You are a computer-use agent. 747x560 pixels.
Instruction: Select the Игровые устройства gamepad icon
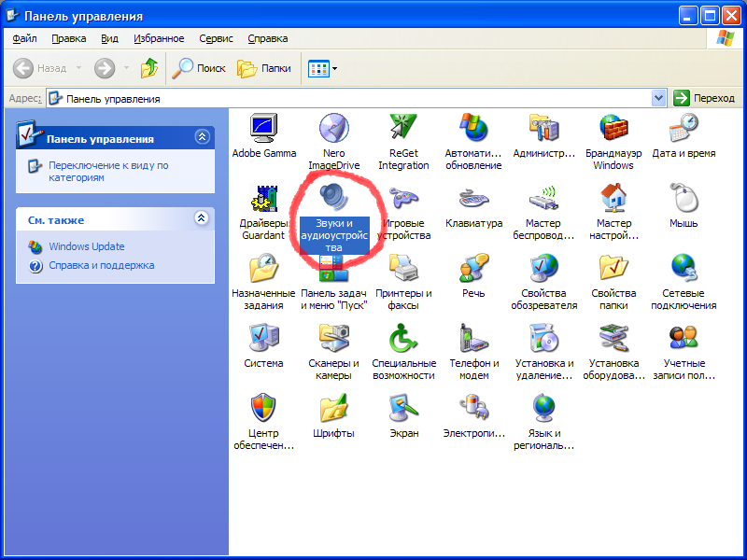click(403, 198)
